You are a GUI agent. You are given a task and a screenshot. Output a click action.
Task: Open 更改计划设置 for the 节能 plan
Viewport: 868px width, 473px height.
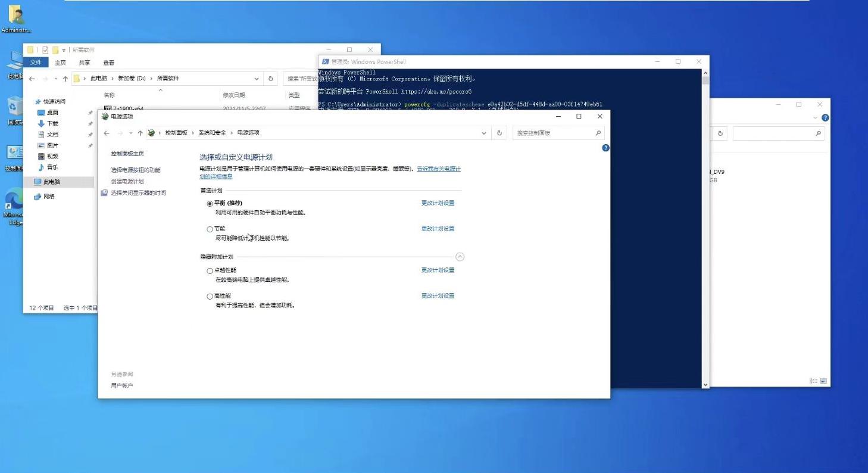pyautogui.click(x=438, y=229)
